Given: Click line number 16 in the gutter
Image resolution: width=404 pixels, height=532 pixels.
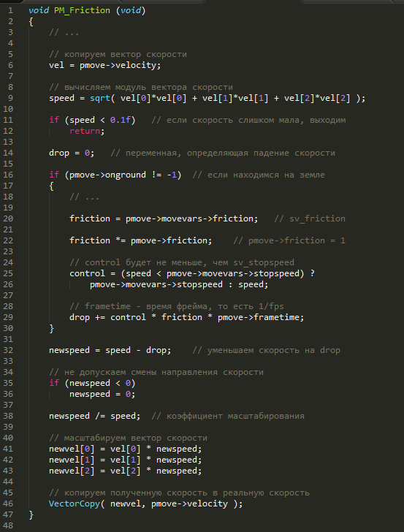Looking at the screenshot, I should (8, 175).
